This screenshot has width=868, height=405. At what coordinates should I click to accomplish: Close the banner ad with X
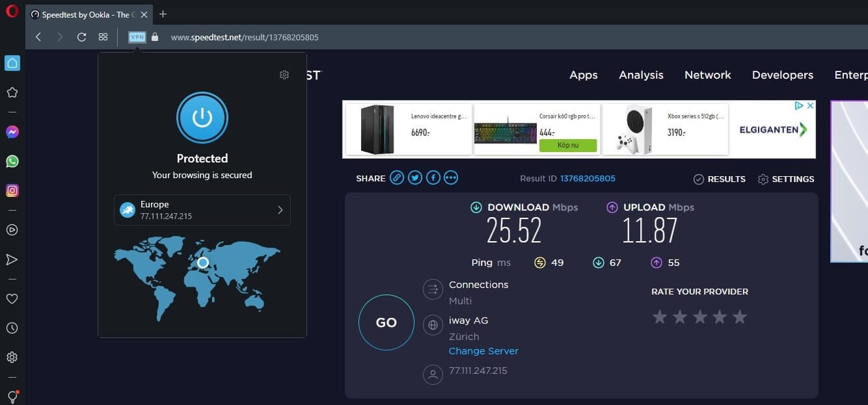[810, 105]
